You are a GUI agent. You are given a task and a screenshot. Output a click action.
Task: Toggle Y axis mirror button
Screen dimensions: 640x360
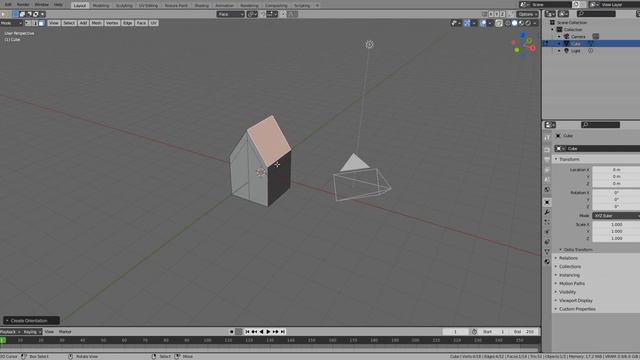click(496, 14)
